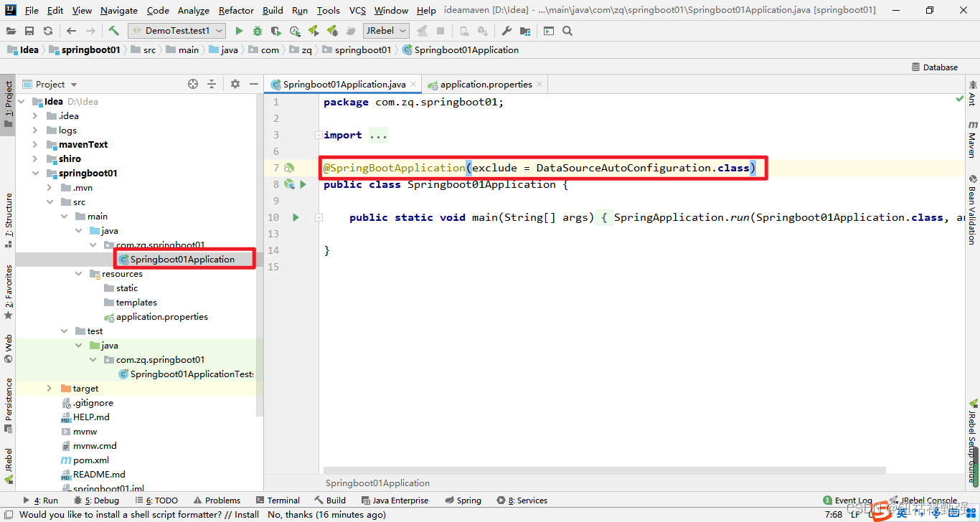980x522 pixels.
Task: Click the Open folder toolbar icon
Action: [x=11, y=31]
